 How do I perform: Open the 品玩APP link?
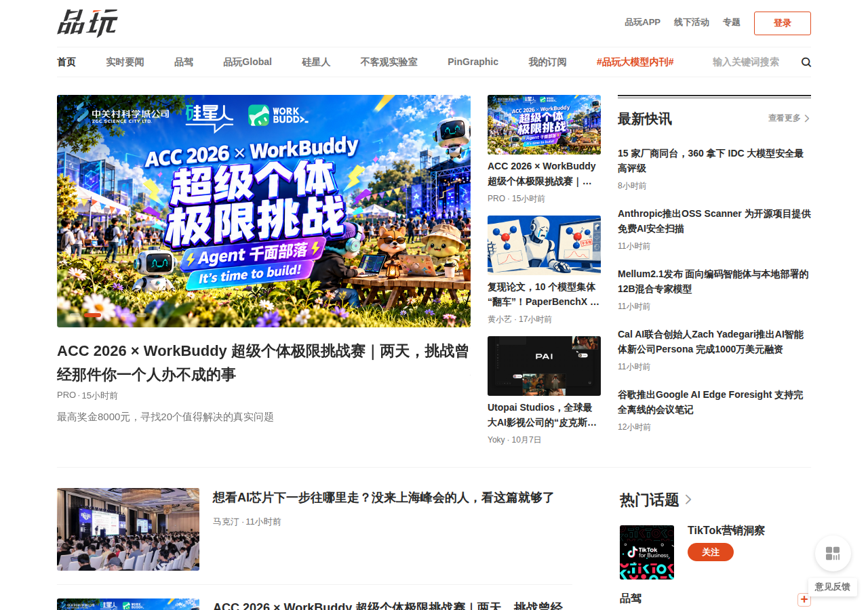[x=642, y=22]
